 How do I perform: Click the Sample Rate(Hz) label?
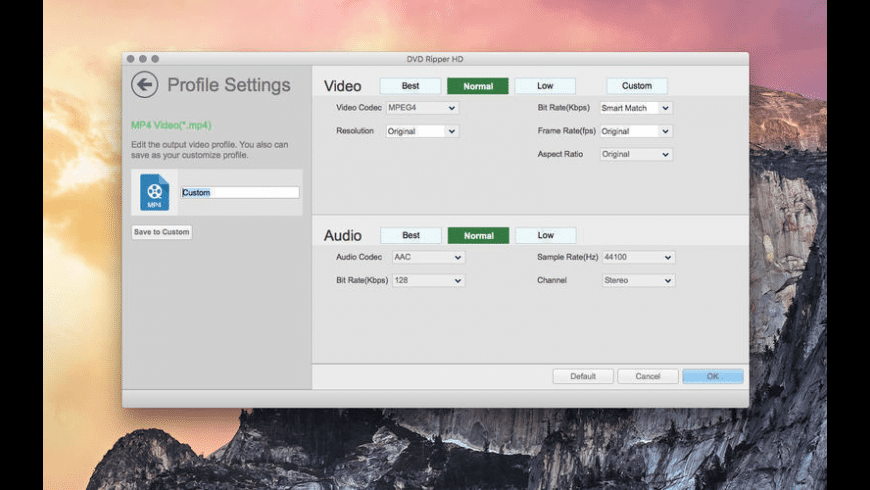[567, 257]
